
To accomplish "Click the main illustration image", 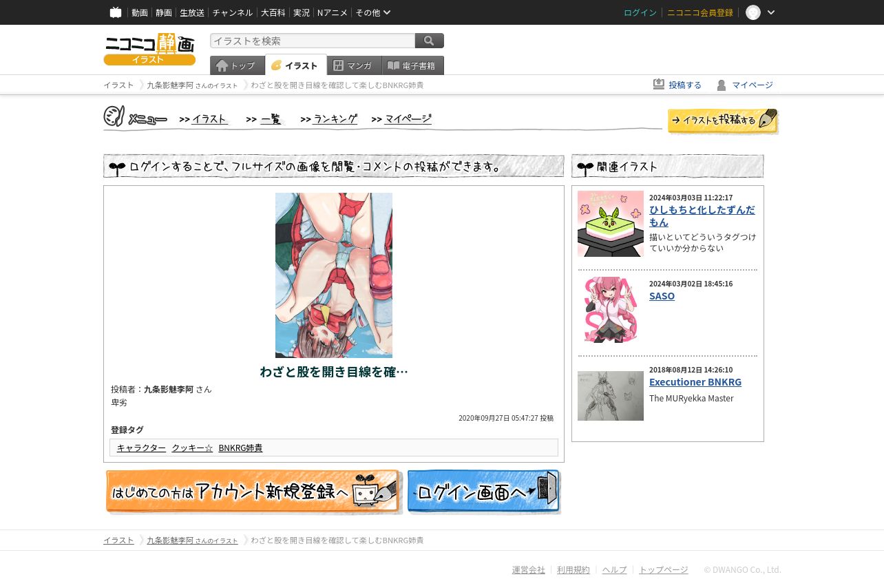I will coord(334,275).
